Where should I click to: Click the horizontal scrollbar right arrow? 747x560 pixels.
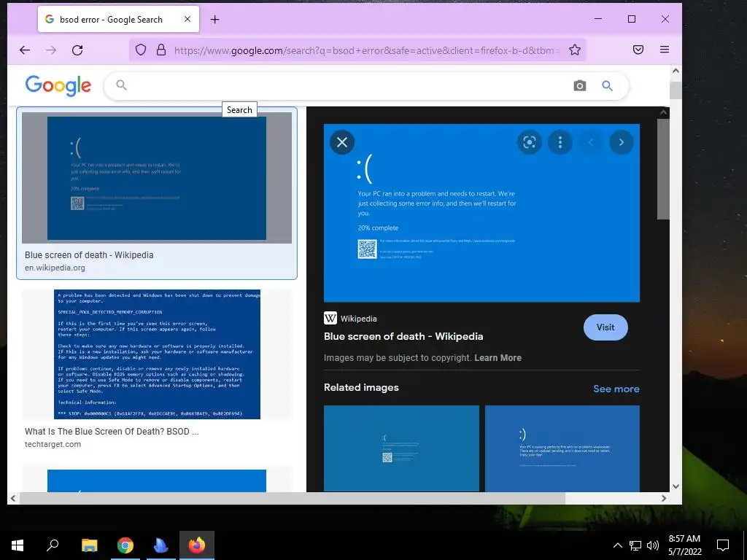point(664,498)
